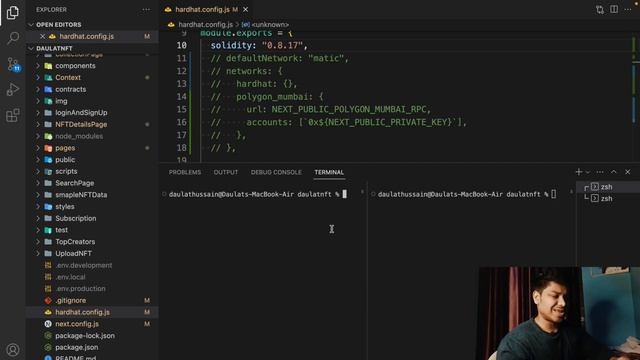This screenshot has width=640, height=360.
Task: Open the Accounts menu icon
Action: (x=13, y=350)
